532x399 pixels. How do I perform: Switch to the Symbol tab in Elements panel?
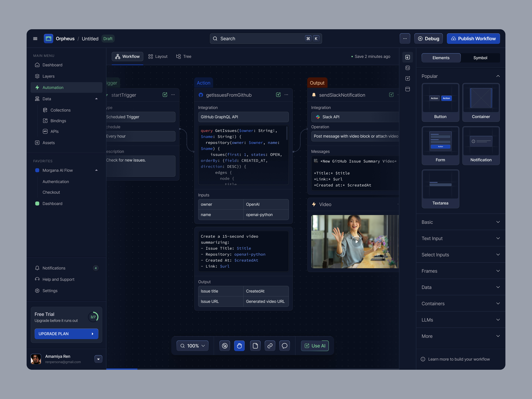[480, 58]
